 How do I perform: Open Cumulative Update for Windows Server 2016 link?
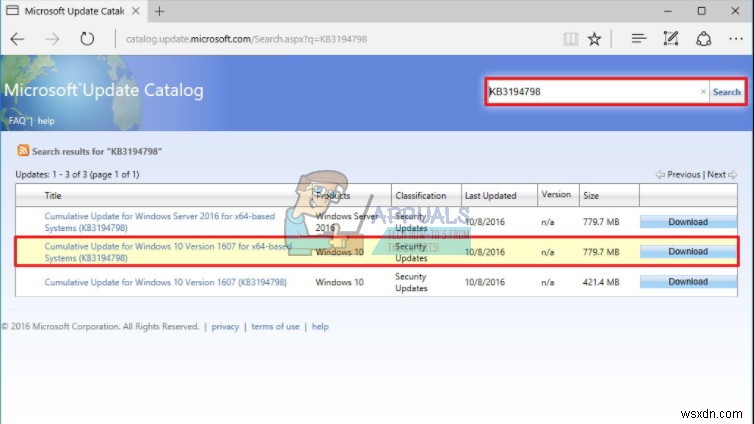(x=160, y=222)
